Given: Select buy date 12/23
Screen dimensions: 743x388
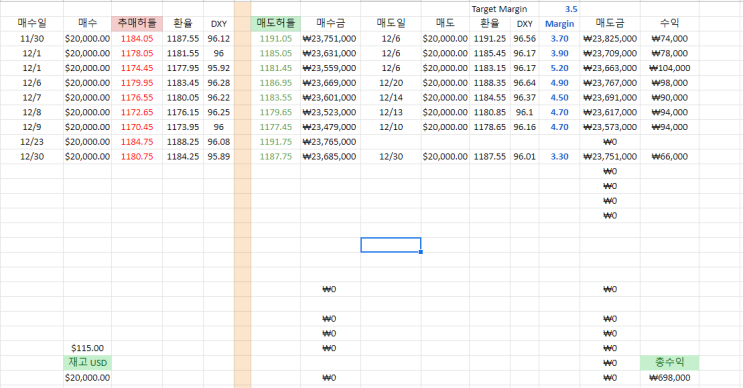Looking at the screenshot, I should click(x=32, y=142).
